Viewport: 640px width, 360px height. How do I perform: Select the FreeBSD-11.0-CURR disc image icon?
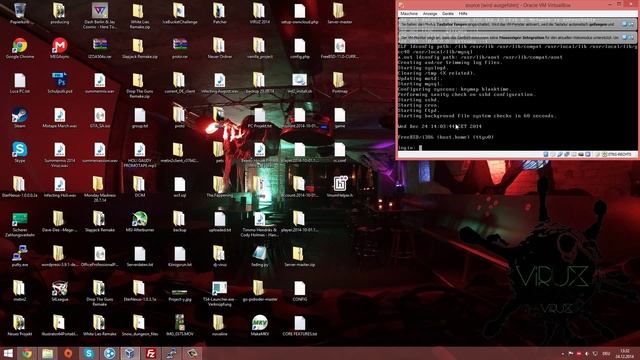click(340, 49)
